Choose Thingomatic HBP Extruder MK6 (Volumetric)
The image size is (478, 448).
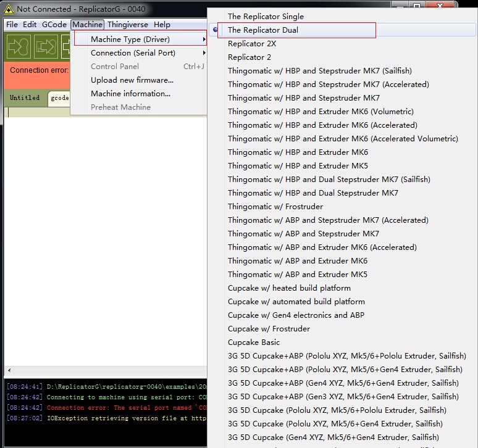(x=342, y=112)
